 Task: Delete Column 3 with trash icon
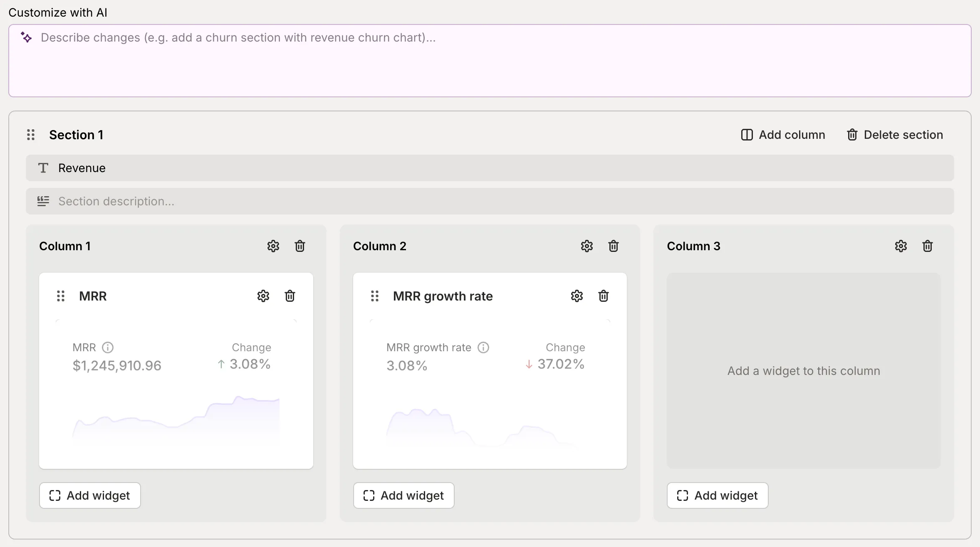[928, 246]
